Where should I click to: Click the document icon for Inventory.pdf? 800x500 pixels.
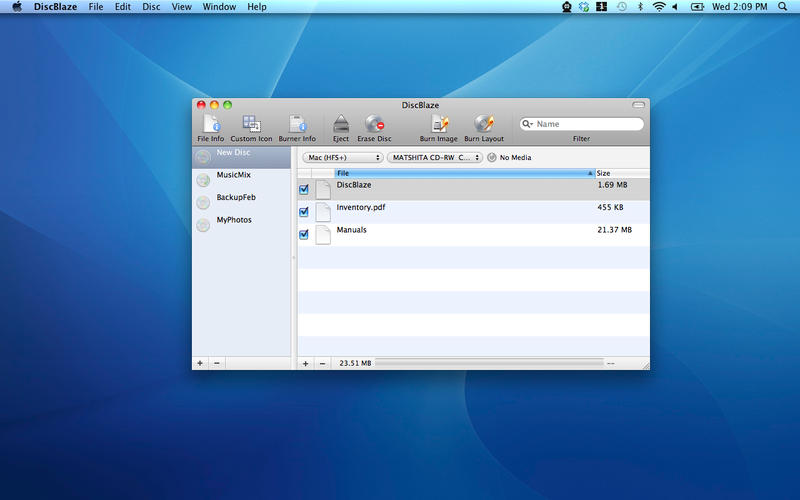pos(323,212)
